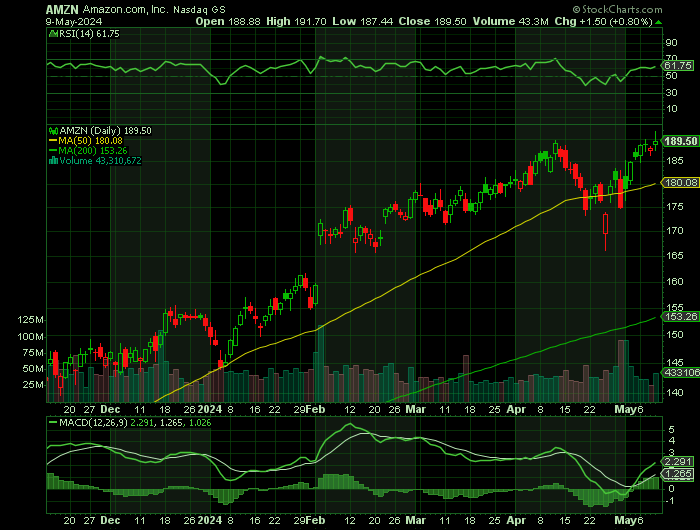The height and width of the screenshot is (530, 700).
Task: Click Dec on the price chart date axis
Action: (x=110, y=409)
